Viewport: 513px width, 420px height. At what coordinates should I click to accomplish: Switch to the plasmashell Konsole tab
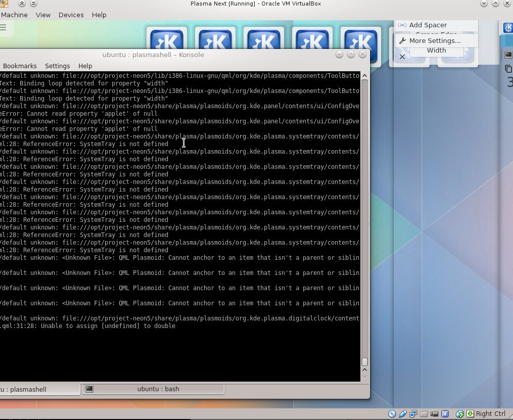point(40,389)
